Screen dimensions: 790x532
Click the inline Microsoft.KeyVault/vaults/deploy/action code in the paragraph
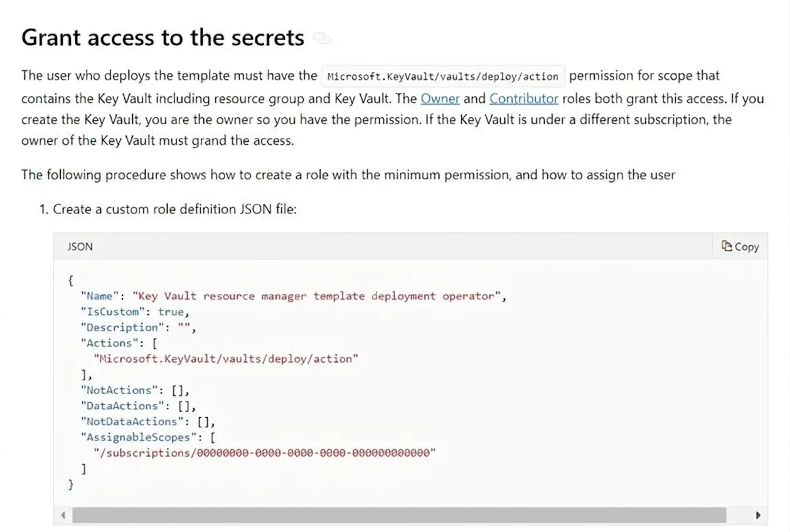(x=443, y=77)
